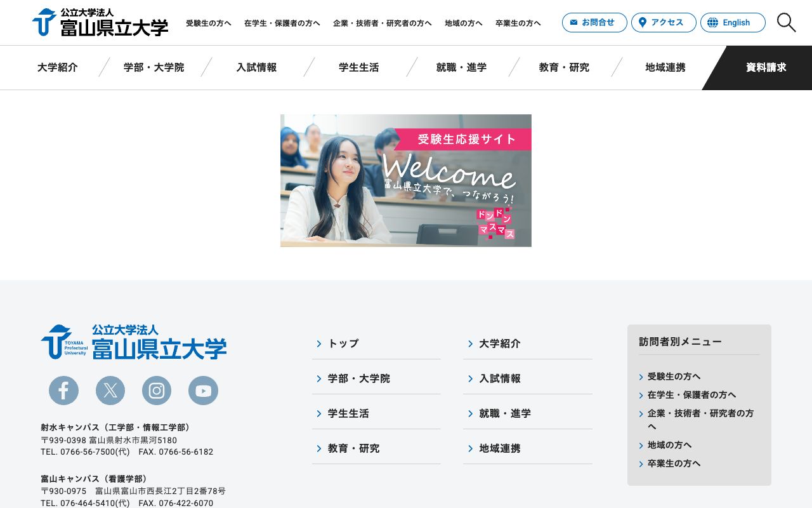Click the chevron beside 学部・大学院 footer link

319,378
